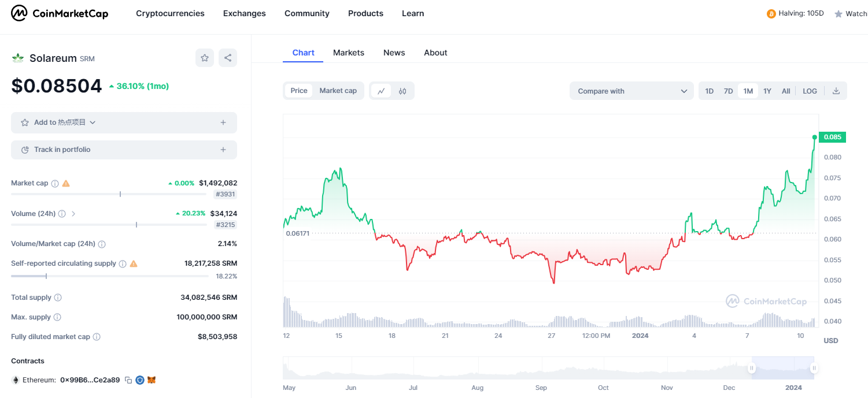
Task: Toggle LOG scale on the chart
Action: pos(810,91)
